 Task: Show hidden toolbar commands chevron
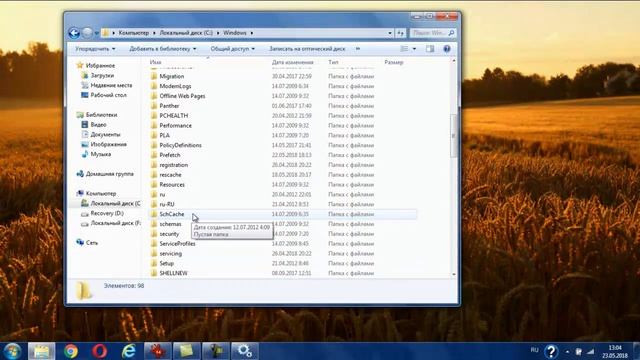[x=358, y=49]
